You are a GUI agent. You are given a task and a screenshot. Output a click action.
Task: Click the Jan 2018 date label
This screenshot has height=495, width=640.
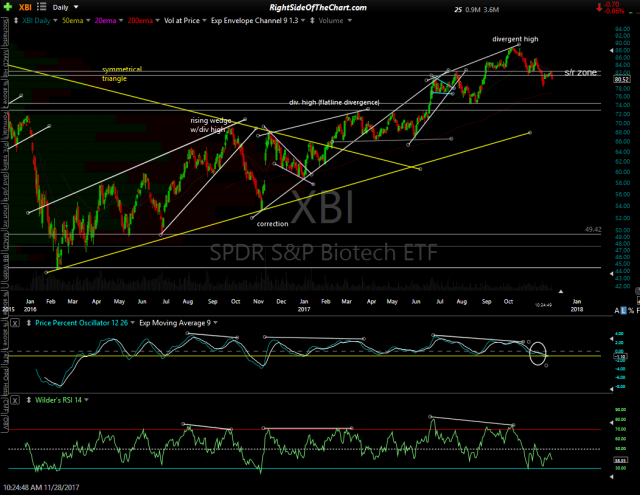[x=577, y=305]
